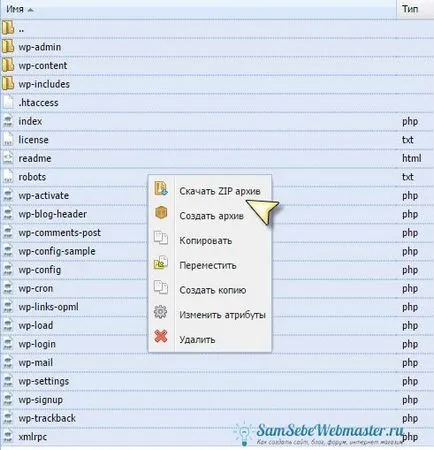Click the Create copy pages icon
434x450 pixels.
[161, 287]
